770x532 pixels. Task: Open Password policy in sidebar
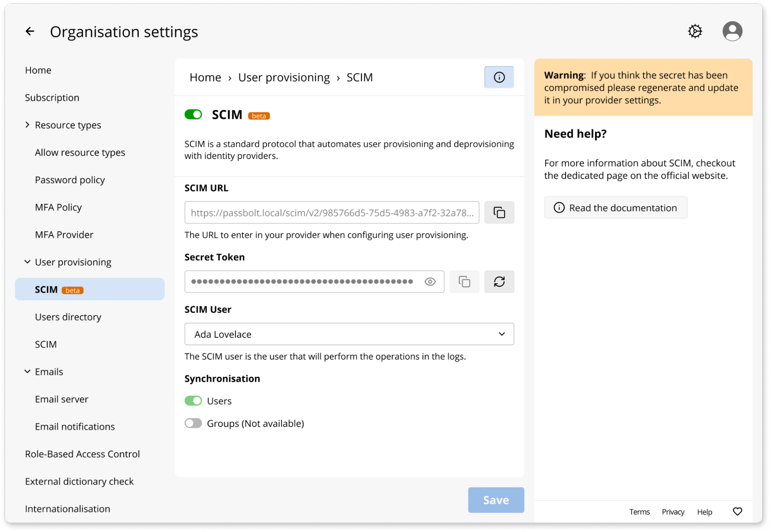[70, 180]
